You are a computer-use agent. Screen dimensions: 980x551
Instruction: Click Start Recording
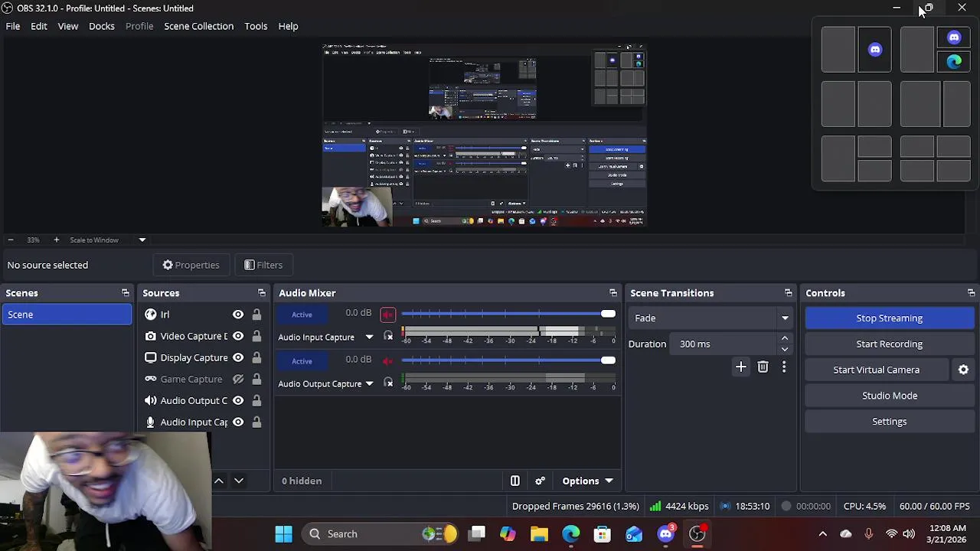pos(890,344)
